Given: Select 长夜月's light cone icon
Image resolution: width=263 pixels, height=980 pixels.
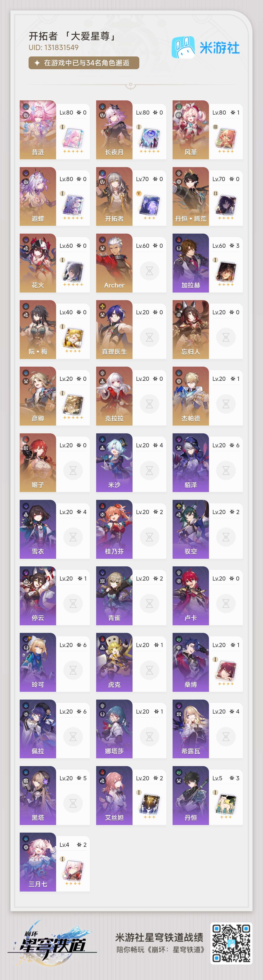Looking at the screenshot, I should [x=150, y=138].
